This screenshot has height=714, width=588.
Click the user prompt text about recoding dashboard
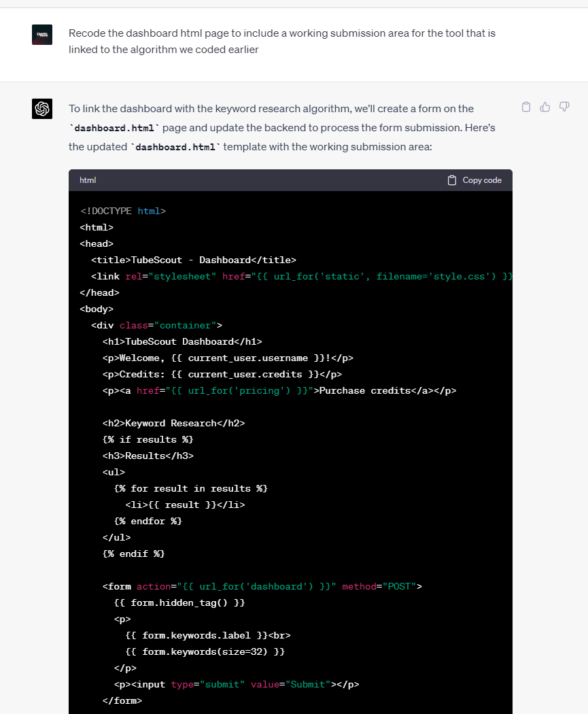(x=281, y=41)
